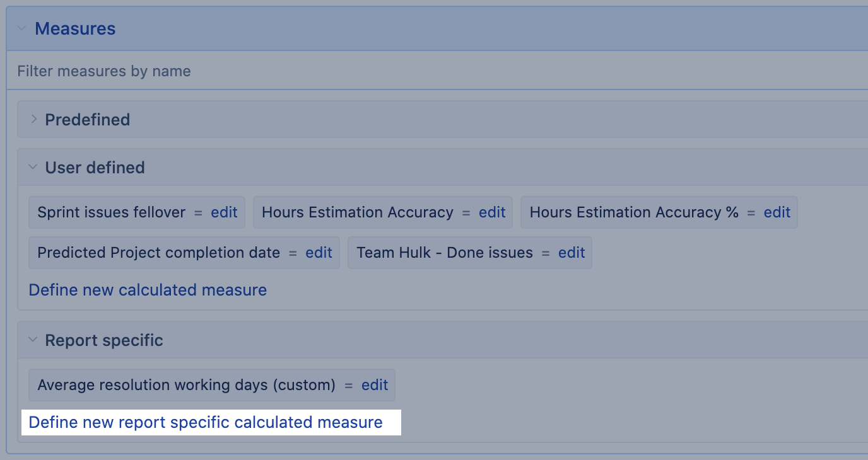Focus the Filter measures by name field

[x=252, y=71]
